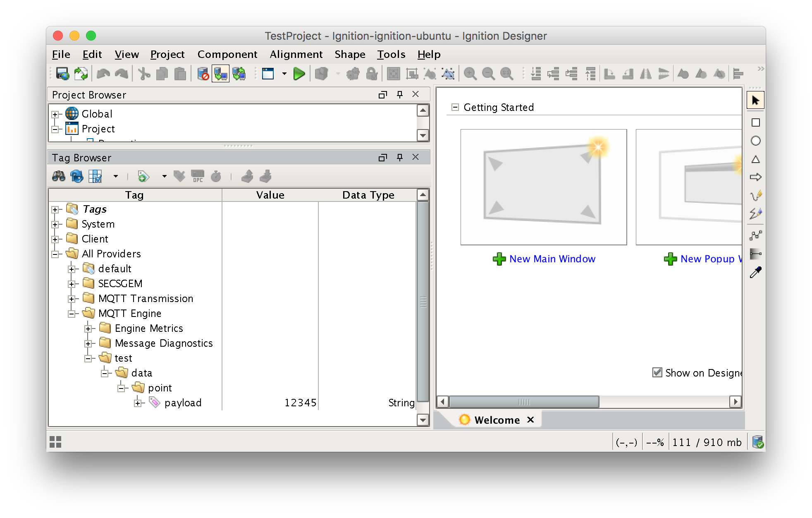Float the Tag Browser panel
The image size is (812, 518).
point(383,157)
